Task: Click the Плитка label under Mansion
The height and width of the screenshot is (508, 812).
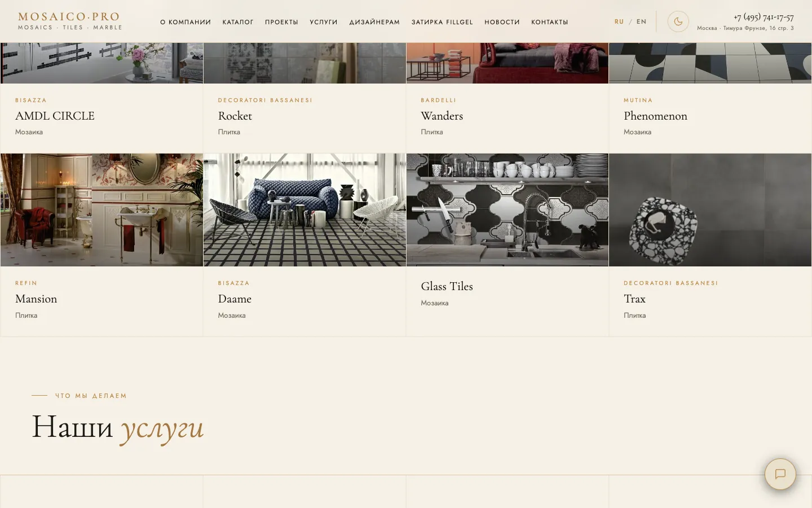Action: [26, 316]
